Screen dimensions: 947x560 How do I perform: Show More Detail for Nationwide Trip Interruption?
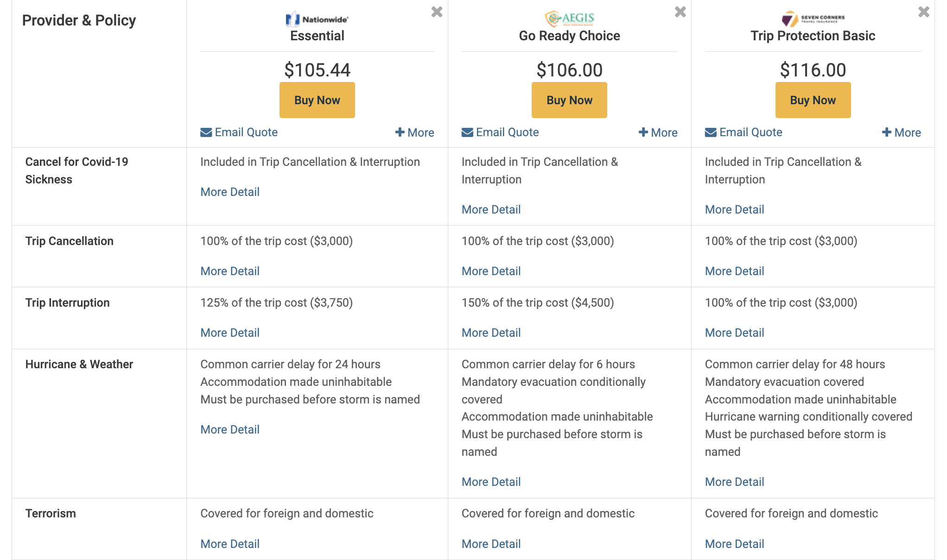coord(230,333)
